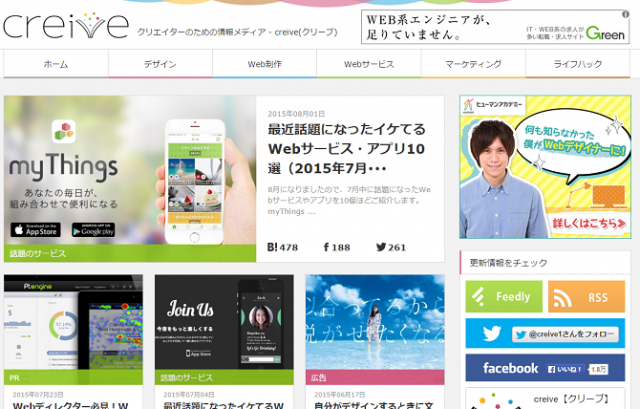Click the date 2015年07月04日
The width and height of the screenshot is (640, 409).
click(189, 395)
